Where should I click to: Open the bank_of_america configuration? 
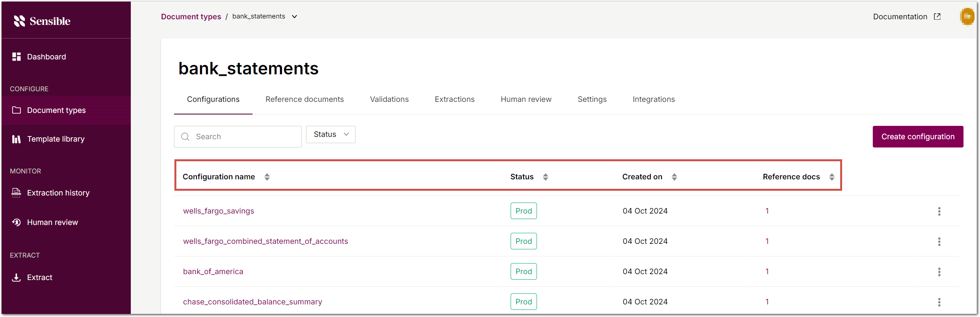click(x=213, y=272)
